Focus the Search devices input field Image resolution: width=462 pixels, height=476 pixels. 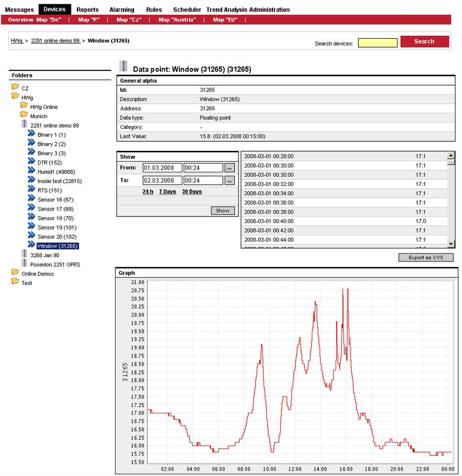[x=377, y=43]
